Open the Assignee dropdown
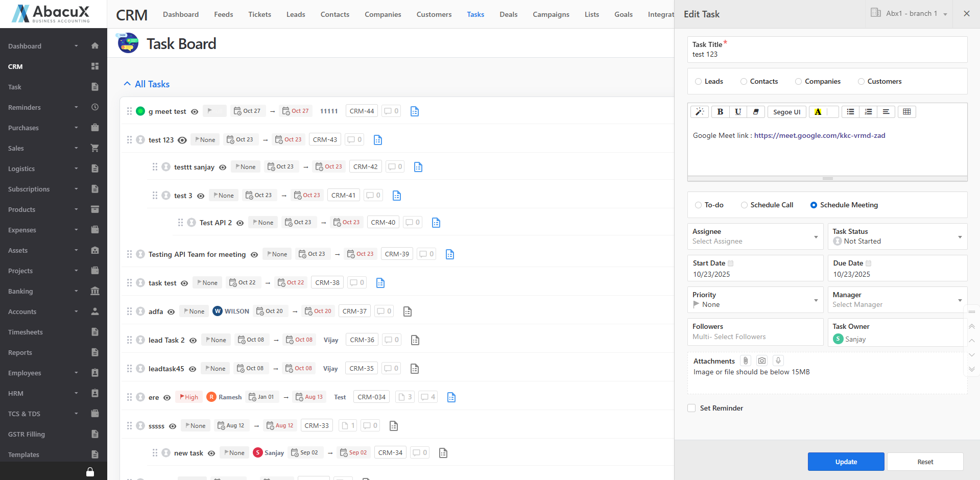The width and height of the screenshot is (980, 480). point(755,236)
